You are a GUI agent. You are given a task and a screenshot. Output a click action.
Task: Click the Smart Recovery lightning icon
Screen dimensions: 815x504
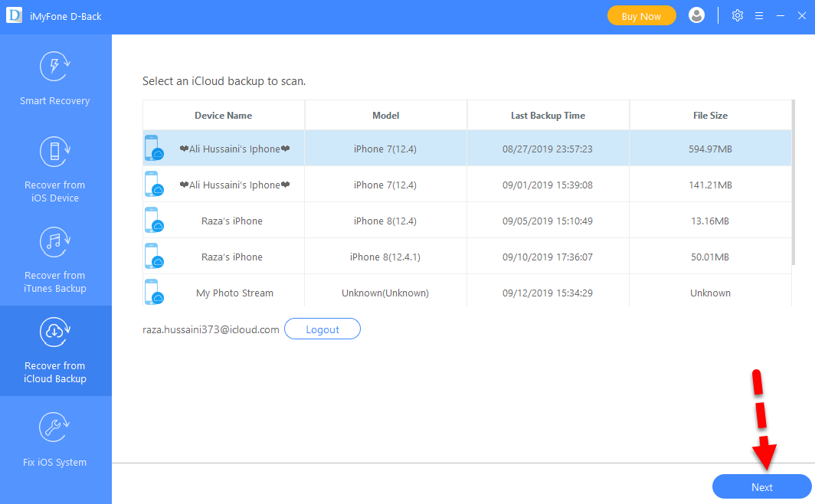coord(55,67)
